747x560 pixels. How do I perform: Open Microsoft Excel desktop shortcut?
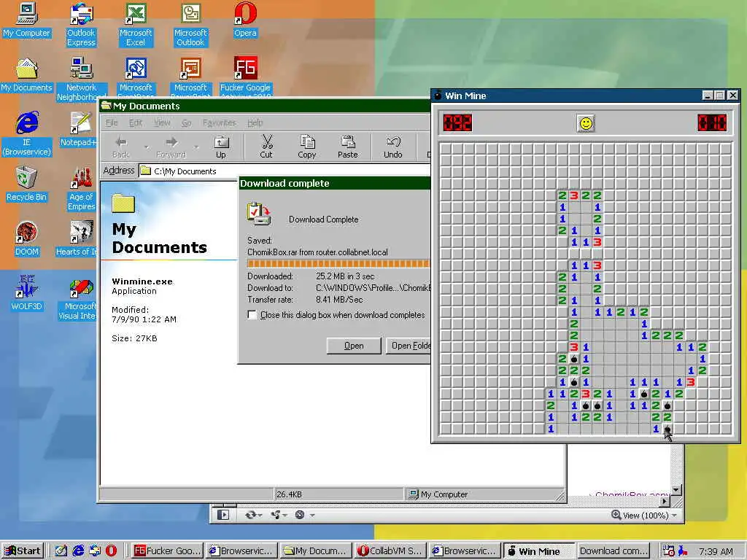pos(135,25)
